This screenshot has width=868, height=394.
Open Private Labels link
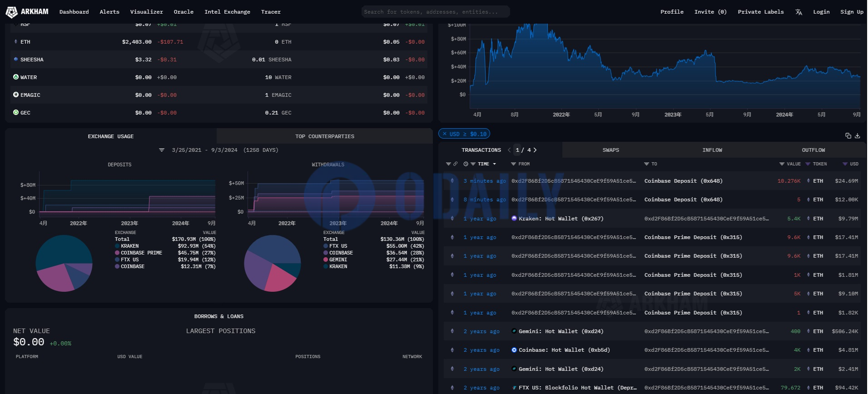pos(761,12)
